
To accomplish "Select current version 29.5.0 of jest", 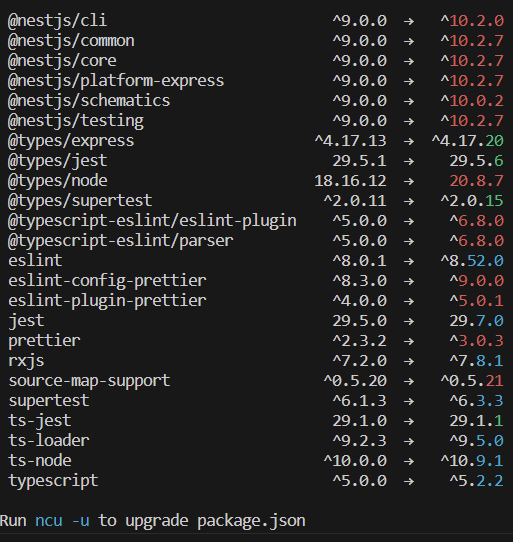I will pyautogui.click(x=360, y=321).
